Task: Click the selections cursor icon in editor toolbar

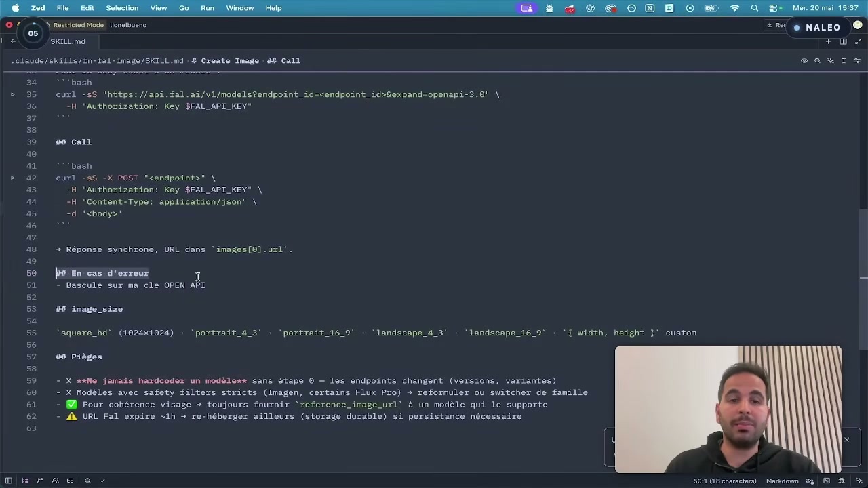Action: click(844, 60)
